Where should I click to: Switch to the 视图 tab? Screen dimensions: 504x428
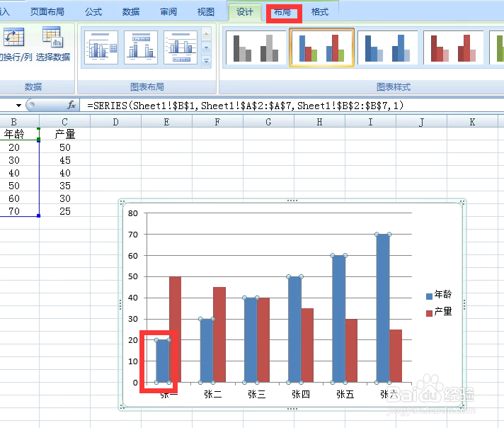(x=206, y=12)
